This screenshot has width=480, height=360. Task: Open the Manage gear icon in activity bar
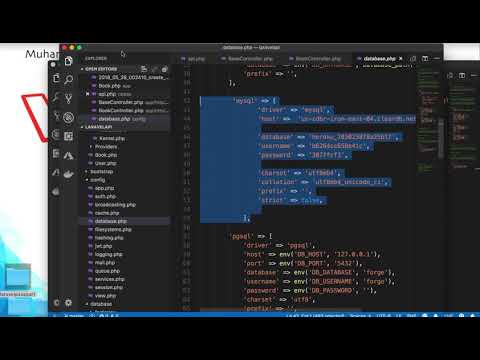68,302
